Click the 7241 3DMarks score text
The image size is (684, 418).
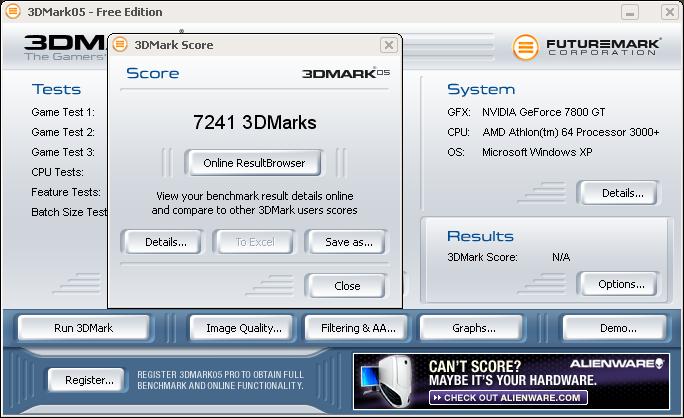[255, 122]
